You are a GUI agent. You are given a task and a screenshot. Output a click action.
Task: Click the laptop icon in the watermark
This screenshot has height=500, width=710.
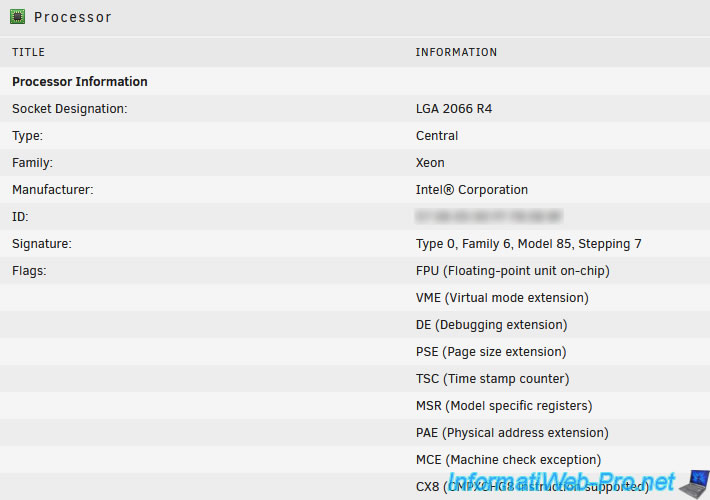pos(692,484)
